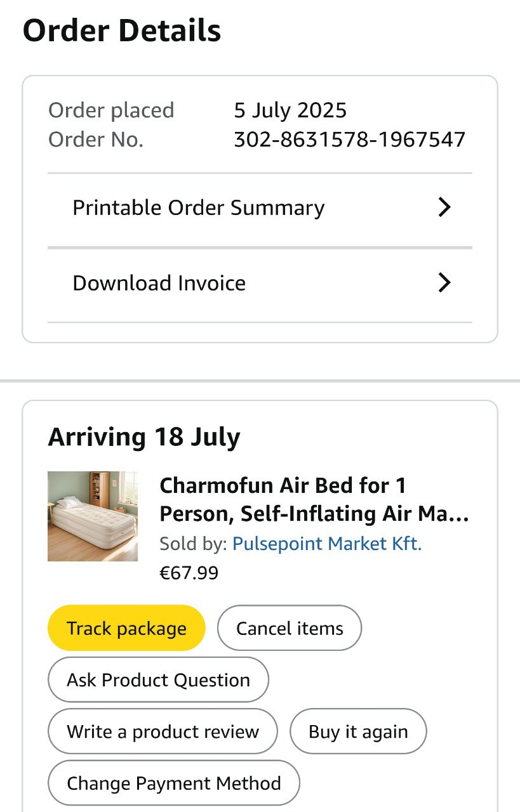Click the Order Details page heading
Screen dimensions: 520x812
(122, 30)
